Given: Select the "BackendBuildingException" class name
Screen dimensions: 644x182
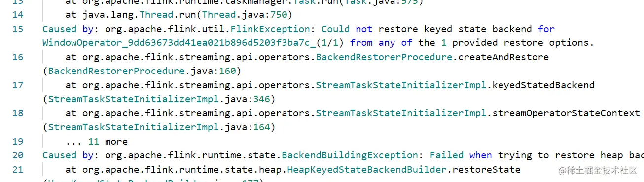Looking at the screenshot, I should 350,155.
